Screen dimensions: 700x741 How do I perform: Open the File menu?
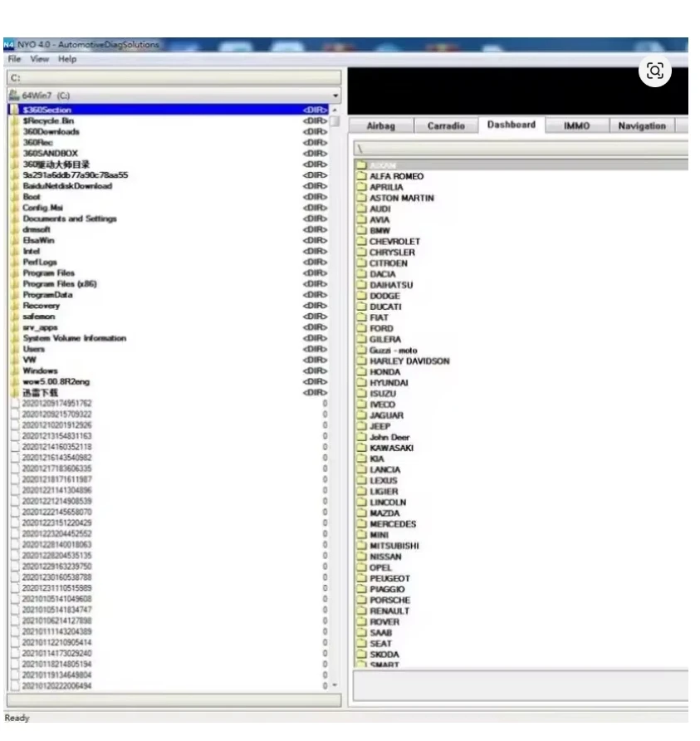click(x=14, y=59)
